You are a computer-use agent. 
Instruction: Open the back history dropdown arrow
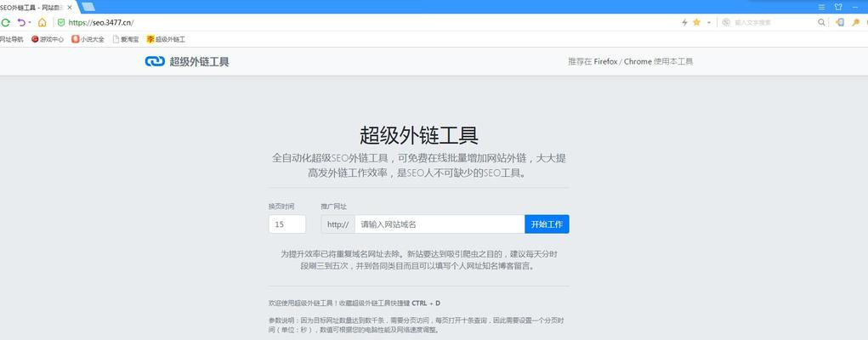point(30,23)
